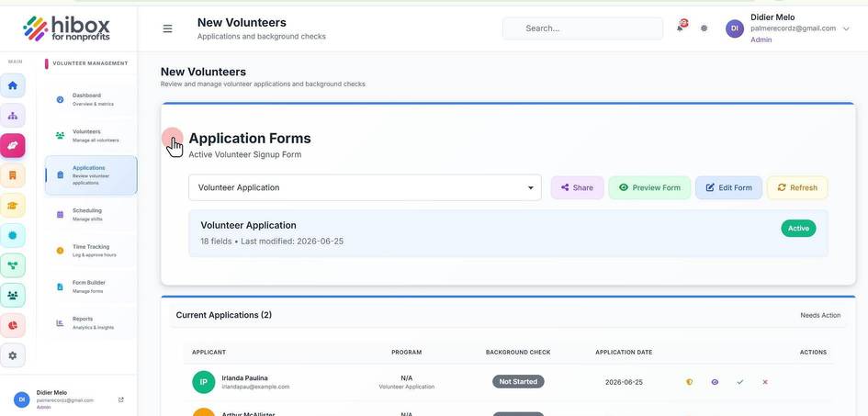Click the BACKGROUND CHECK column header
Screen dimensions: 868x416
point(518,353)
